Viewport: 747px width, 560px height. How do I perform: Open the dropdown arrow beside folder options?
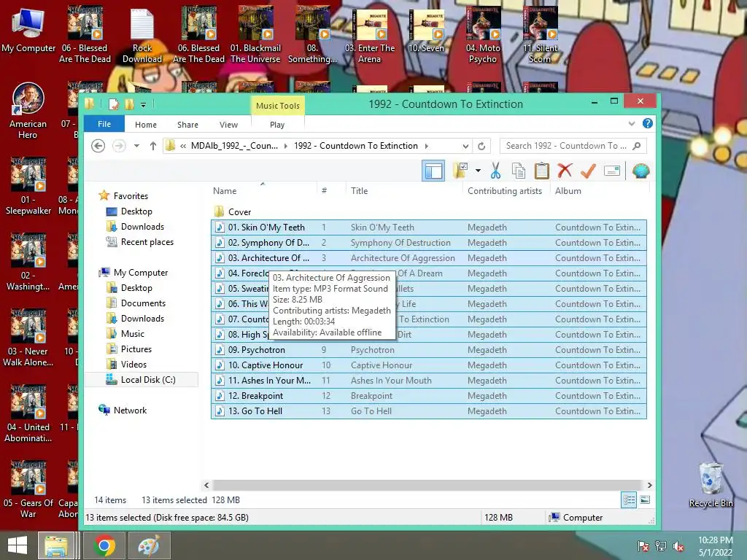pos(478,171)
